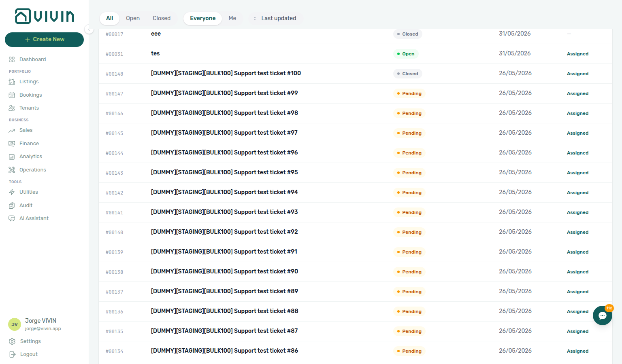Viewport: 622px width, 364px height.
Task: Open the Analytics section
Action: tap(31, 157)
